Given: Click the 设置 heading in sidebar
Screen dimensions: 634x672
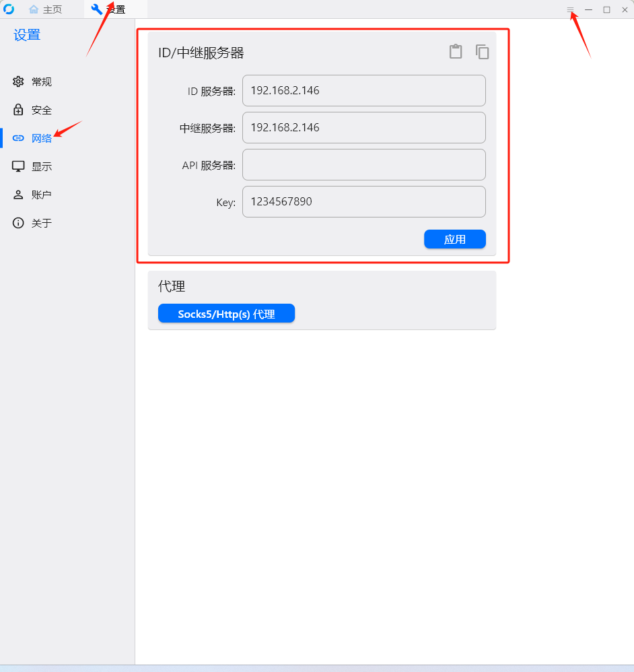Looking at the screenshot, I should click(x=27, y=35).
